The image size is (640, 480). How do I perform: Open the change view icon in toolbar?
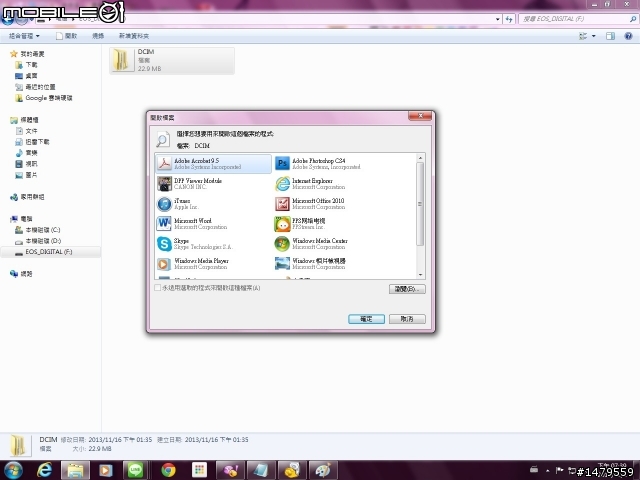(x=583, y=36)
